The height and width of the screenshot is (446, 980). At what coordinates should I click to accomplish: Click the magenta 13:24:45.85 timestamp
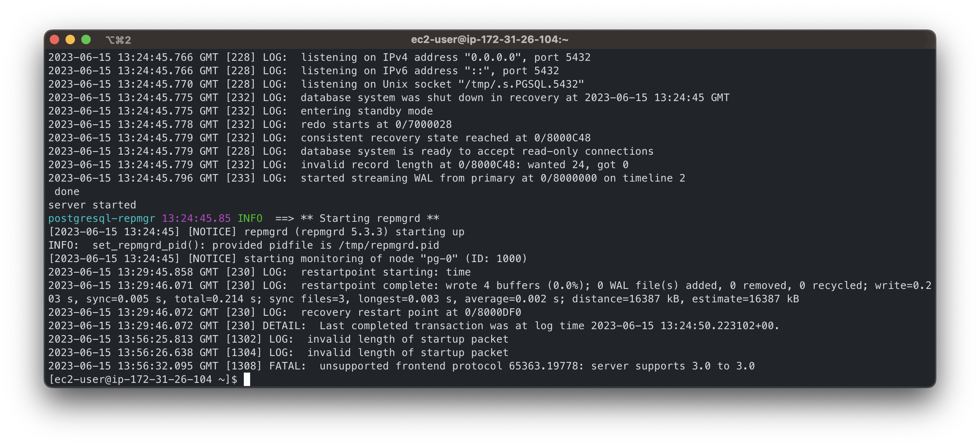point(196,218)
